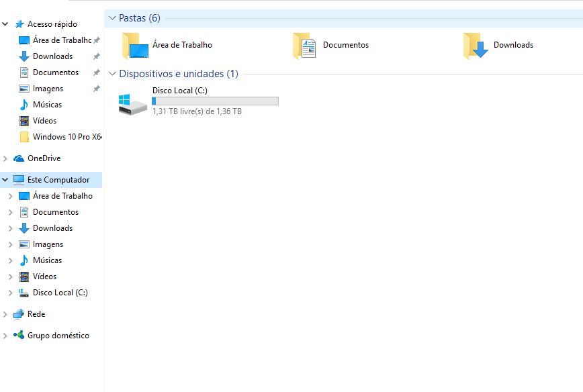Click the Dispositivos e unidades (1) header
583x392 pixels.
coord(179,74)
